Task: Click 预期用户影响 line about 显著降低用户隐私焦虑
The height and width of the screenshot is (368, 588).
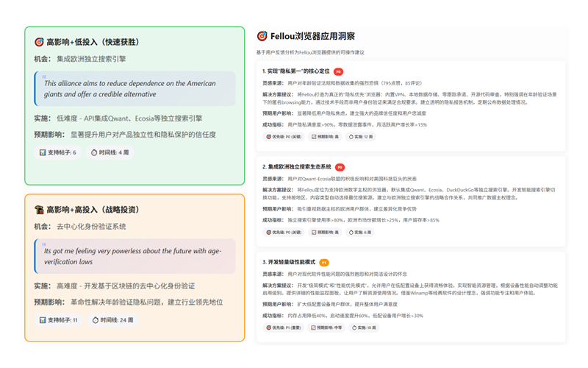Action: [x=344, y=113]
